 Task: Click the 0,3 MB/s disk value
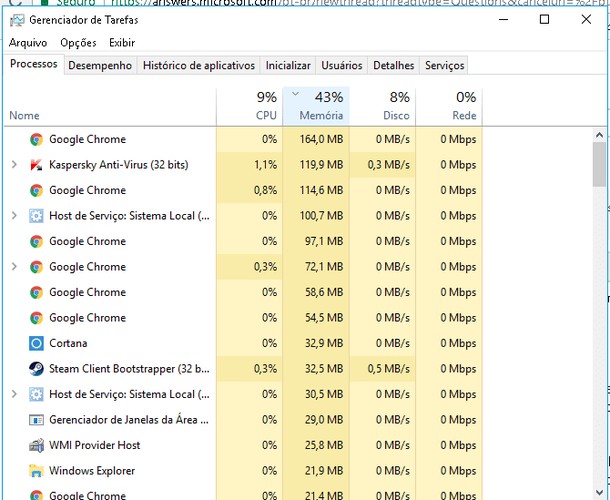[x=383, y=165]
